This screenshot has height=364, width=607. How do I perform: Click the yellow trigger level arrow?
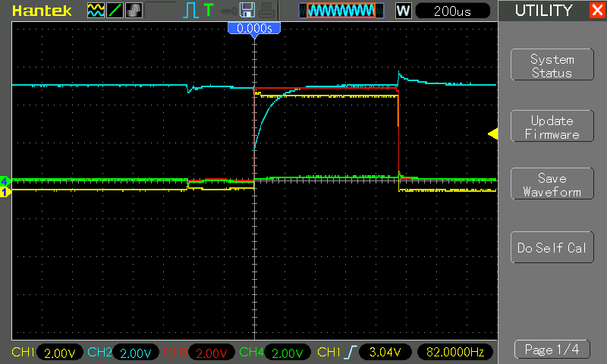click(492, 134)
